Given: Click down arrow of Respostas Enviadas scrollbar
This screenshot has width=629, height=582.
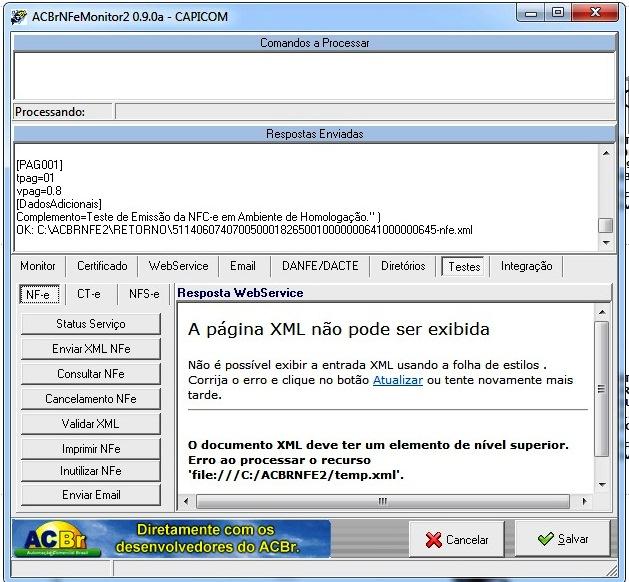Looking at the screenshot, I should (x=606, y=243).
